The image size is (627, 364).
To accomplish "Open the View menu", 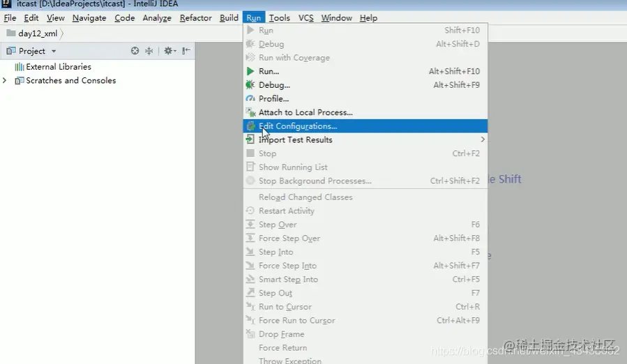I will click(56, 18).
